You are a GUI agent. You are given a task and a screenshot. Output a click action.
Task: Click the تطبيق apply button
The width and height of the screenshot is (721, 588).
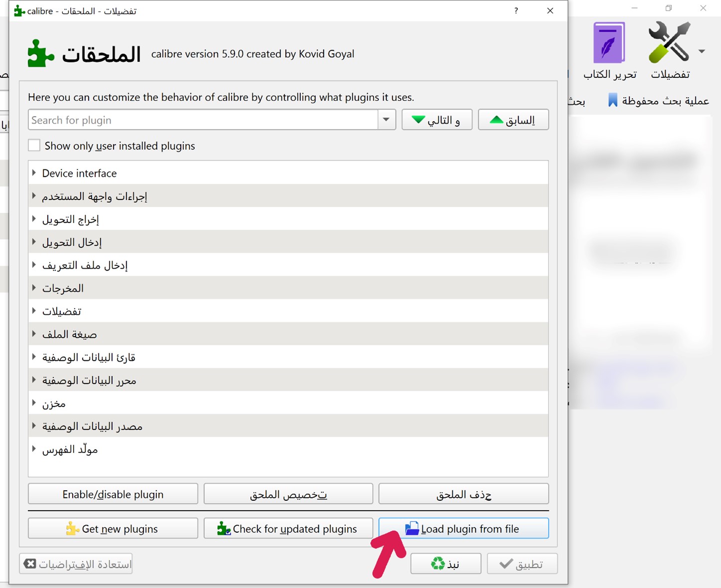click(522, 564)
